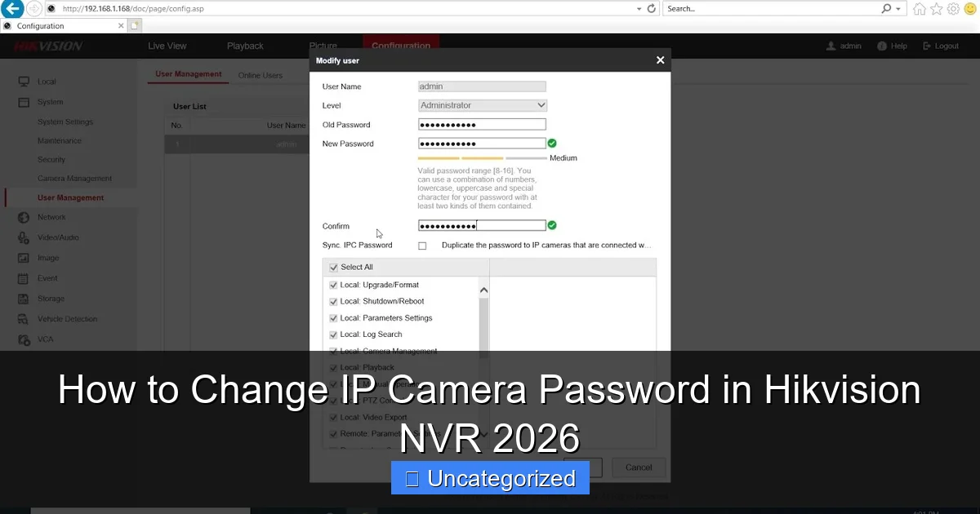Click the Logout link

coord(946,46)
